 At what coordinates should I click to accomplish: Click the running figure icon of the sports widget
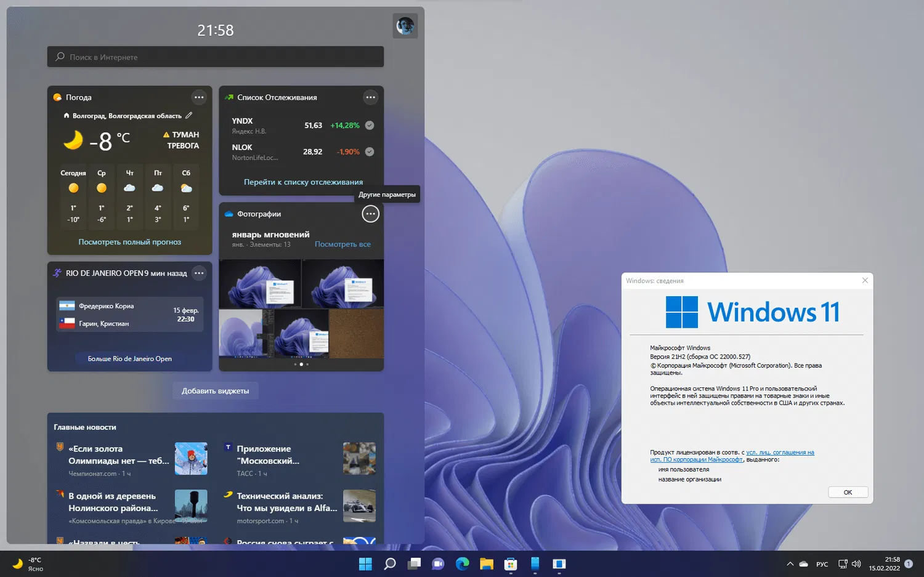57,273
